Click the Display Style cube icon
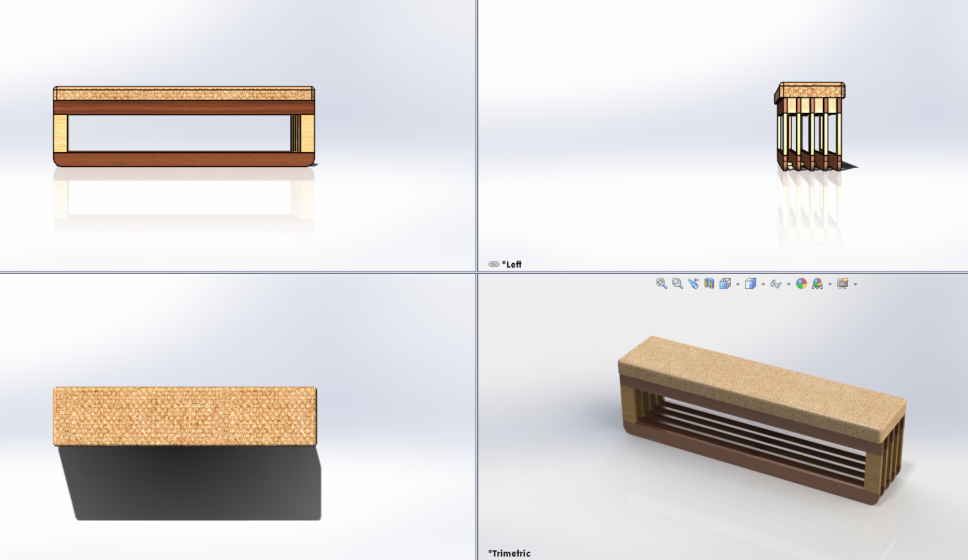Screen dimensions: 968x560 [x=751, y=283]
